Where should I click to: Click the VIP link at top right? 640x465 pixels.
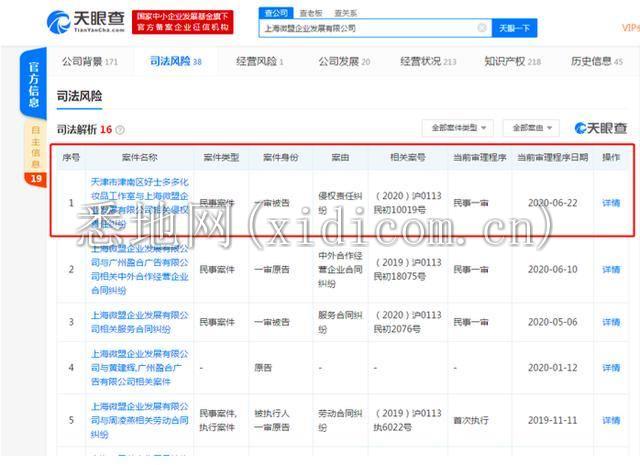point(631,28)
